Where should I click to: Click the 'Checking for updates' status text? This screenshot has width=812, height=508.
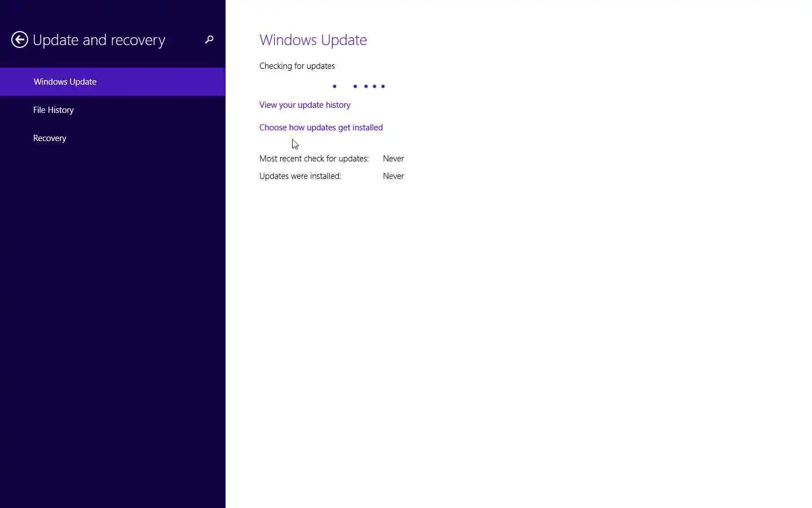click(x=297, y=66)
